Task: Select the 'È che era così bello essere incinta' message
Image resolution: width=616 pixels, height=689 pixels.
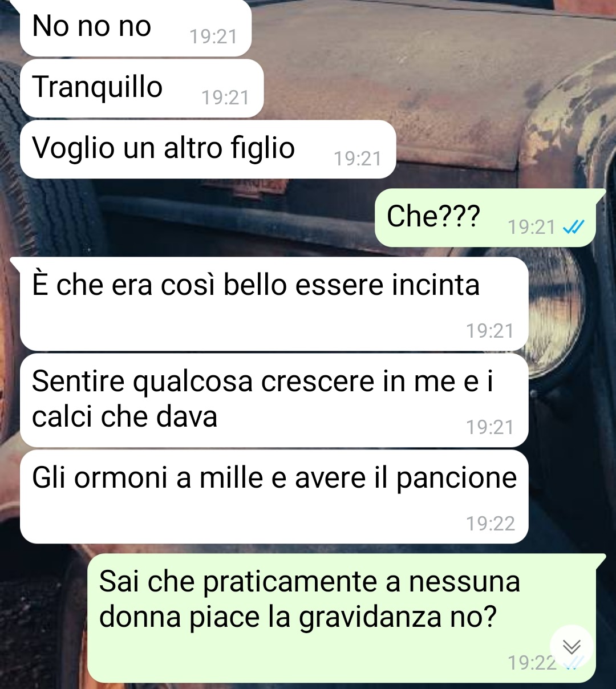Action: [274, 304]
